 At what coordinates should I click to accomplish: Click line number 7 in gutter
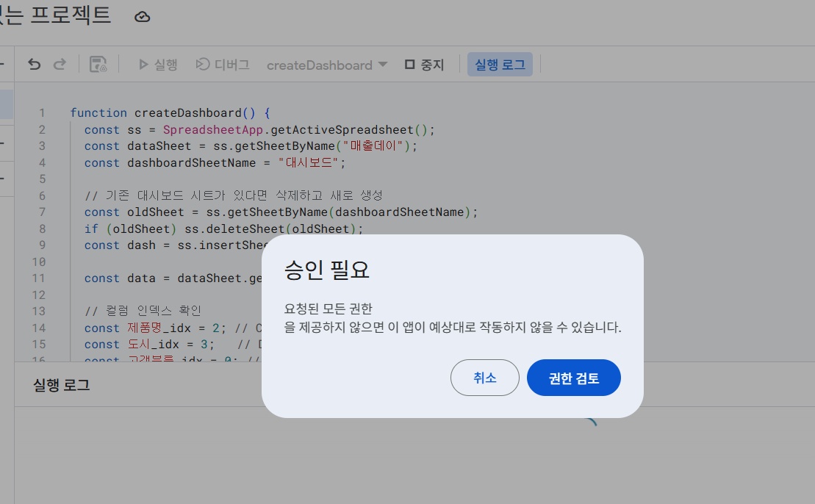coord(42,212)
